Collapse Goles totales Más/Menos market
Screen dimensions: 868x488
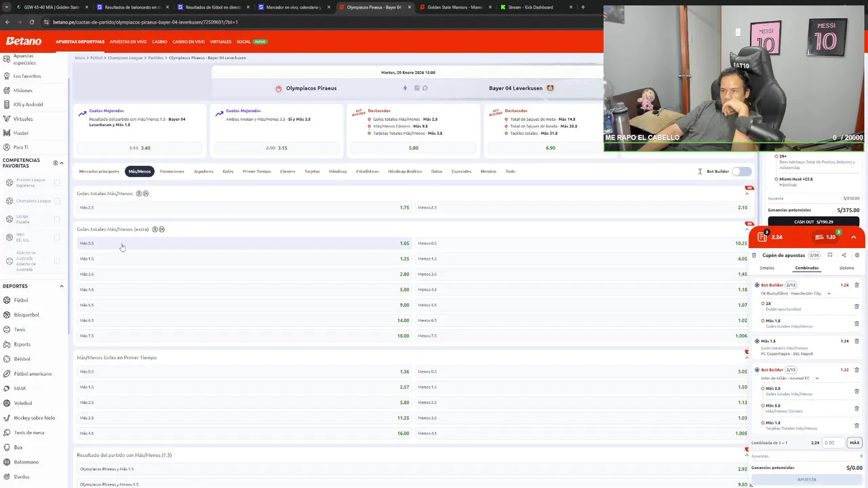coord(747,194)
